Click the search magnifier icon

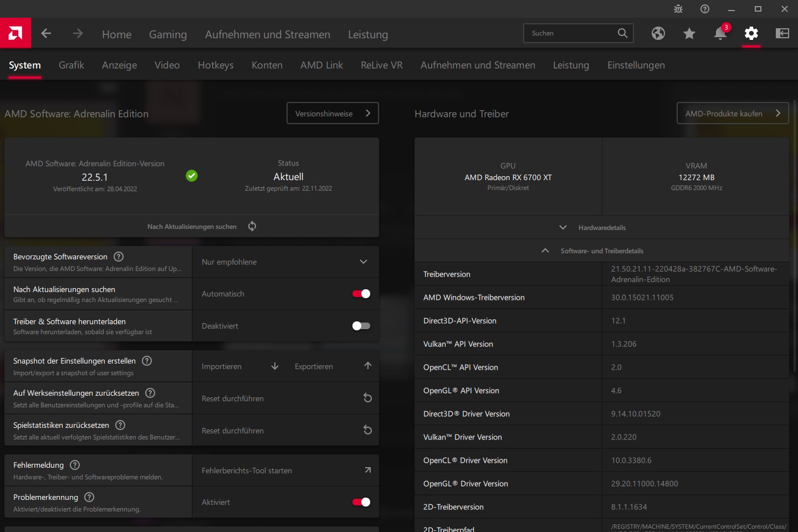click(623, 33)
